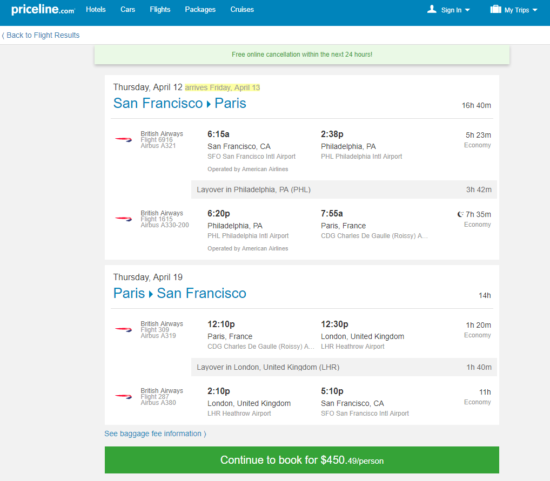
Task: Open the Hotels menu item
Action: [x=96, y=9]
